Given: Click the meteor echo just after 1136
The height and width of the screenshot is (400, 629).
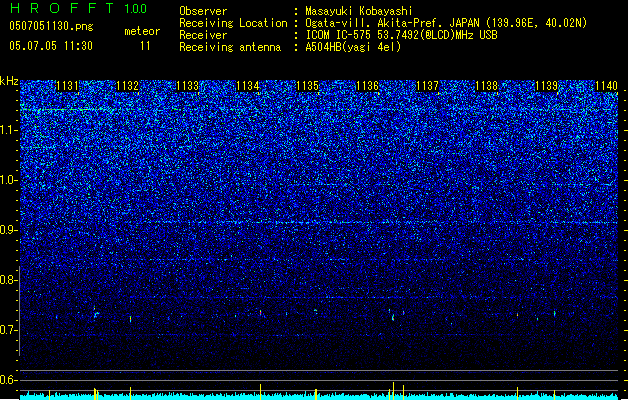Looking at the screenshot, I should [x=393, y=317].
